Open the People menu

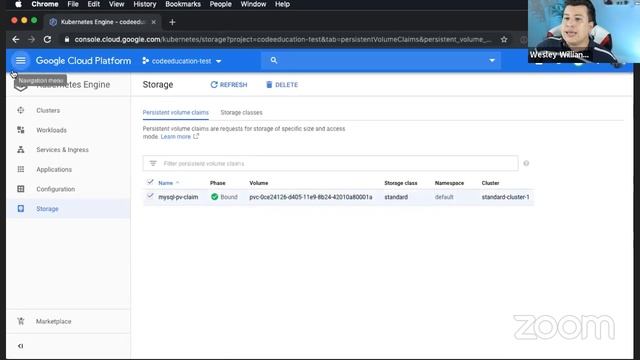[220, 4]
